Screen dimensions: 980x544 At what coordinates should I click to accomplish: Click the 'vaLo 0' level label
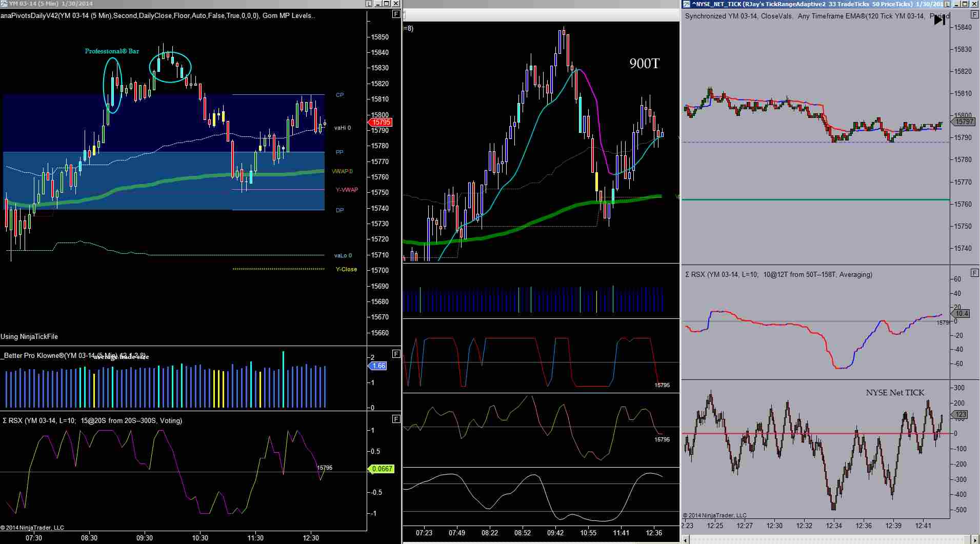343,255
